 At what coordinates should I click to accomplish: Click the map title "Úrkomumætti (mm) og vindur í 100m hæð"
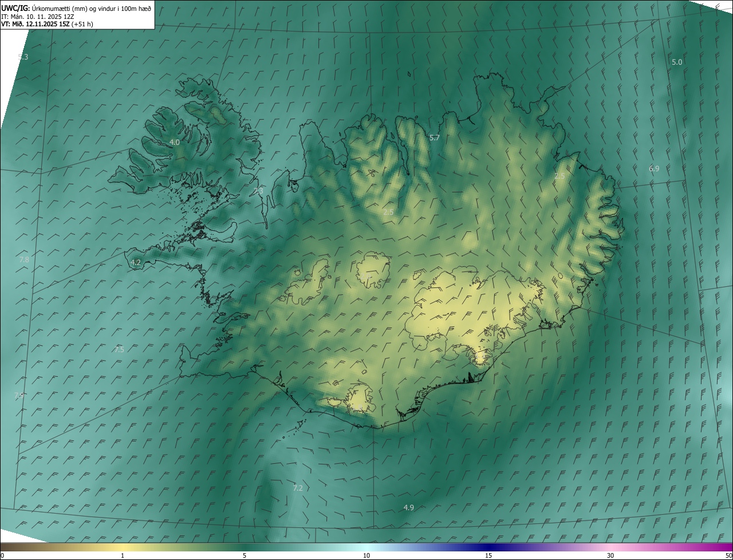(x=91, y=8)
